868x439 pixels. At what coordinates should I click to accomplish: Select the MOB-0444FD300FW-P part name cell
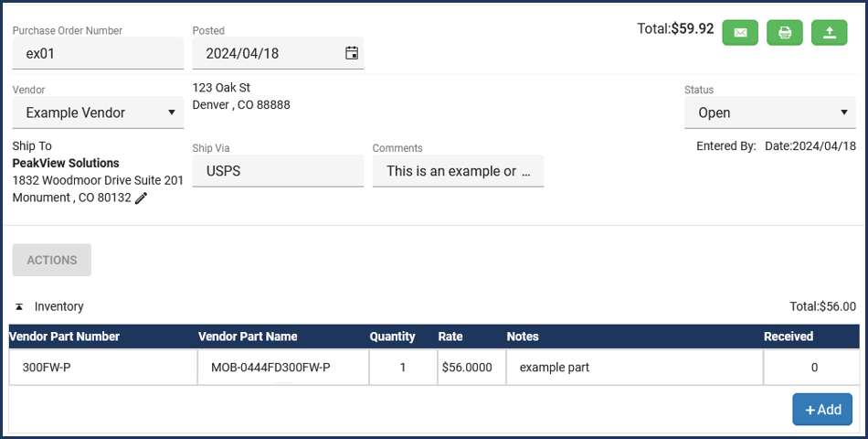click(283, 367)
